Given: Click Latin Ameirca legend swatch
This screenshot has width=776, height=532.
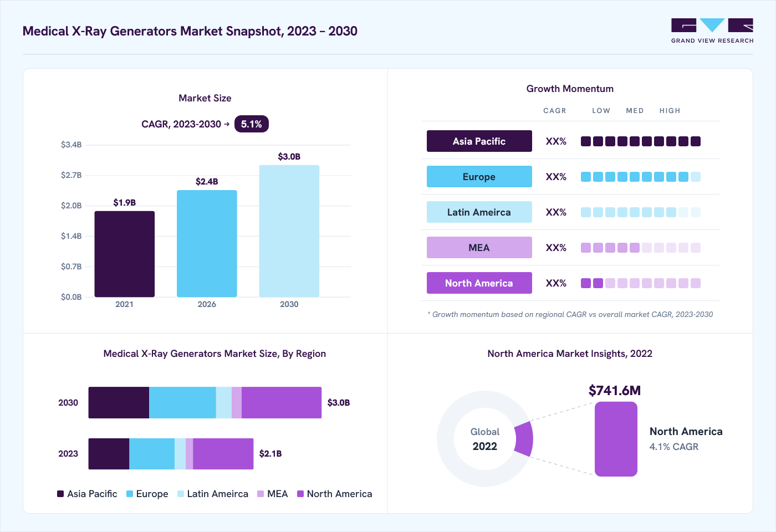Looking at the screenshot, I should click(181, 494).
